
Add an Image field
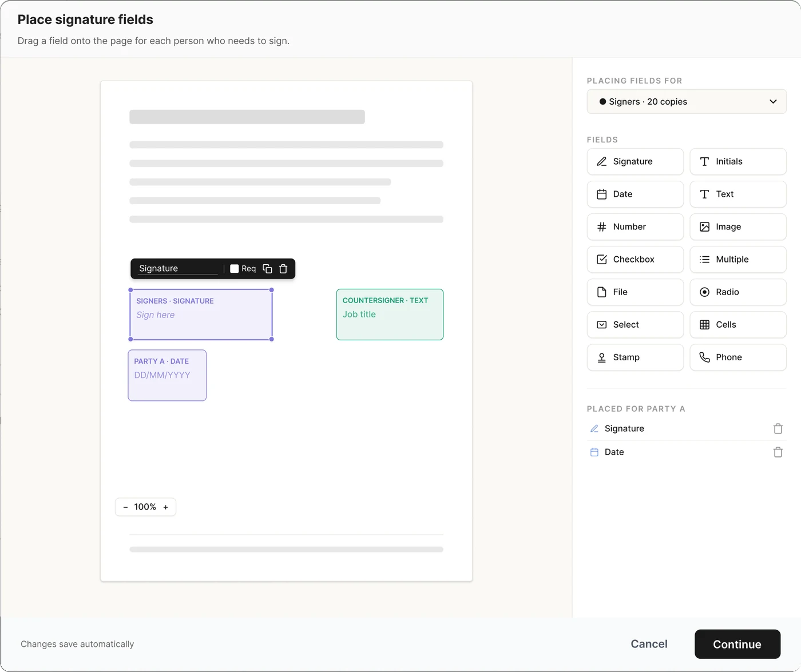(738, 227)
